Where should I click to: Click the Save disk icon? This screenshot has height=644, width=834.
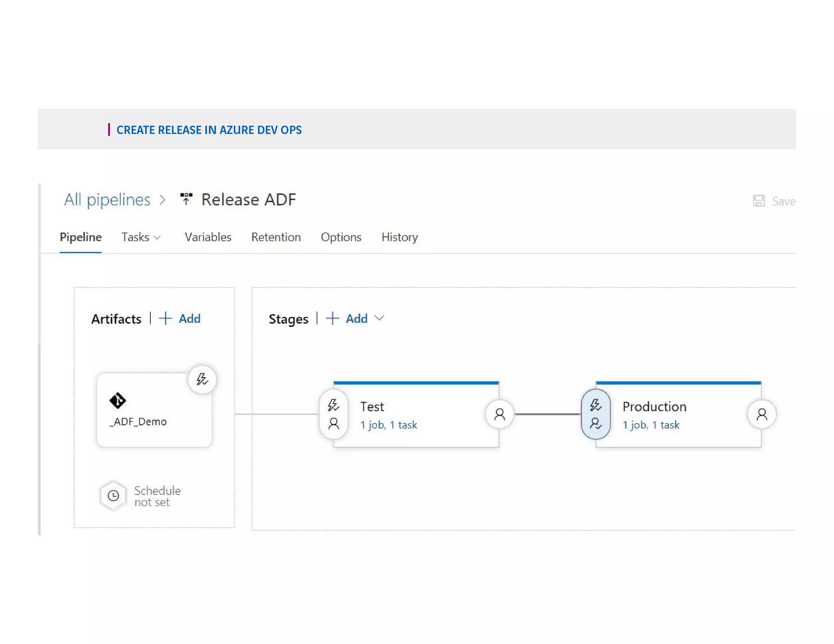point(759,201)
